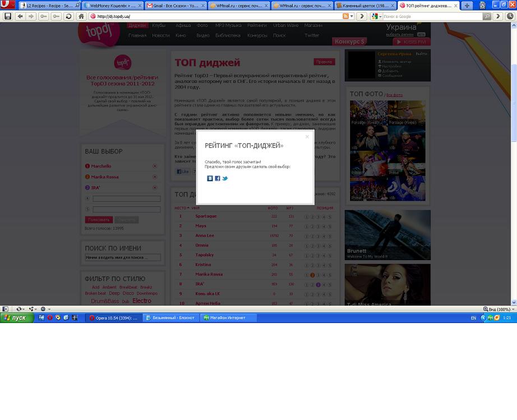Screen dimensions: 517x420
Task: Click the magnifier search button
Action: coord(487,16)
